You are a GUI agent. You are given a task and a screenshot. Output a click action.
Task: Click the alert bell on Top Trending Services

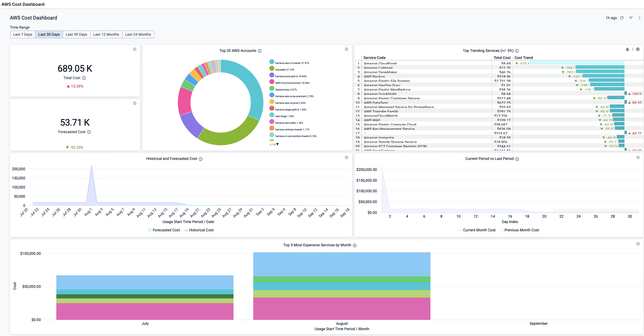(x=627, y=49)
